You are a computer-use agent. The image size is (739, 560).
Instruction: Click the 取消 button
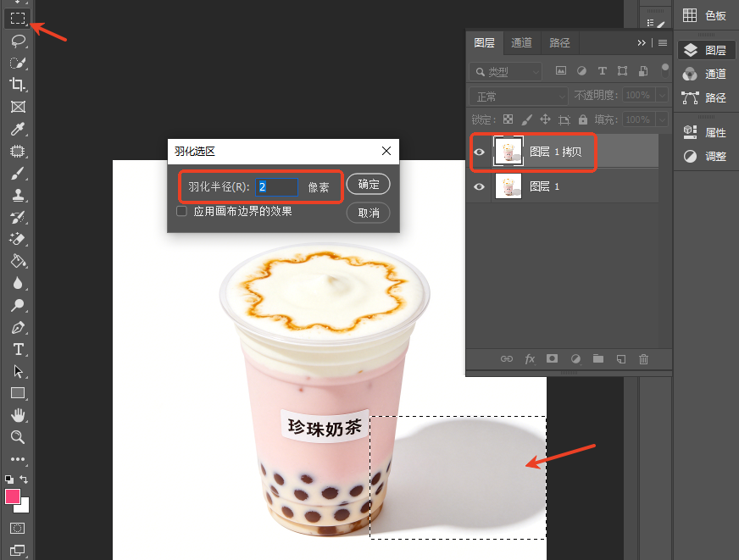click(368, 213)
